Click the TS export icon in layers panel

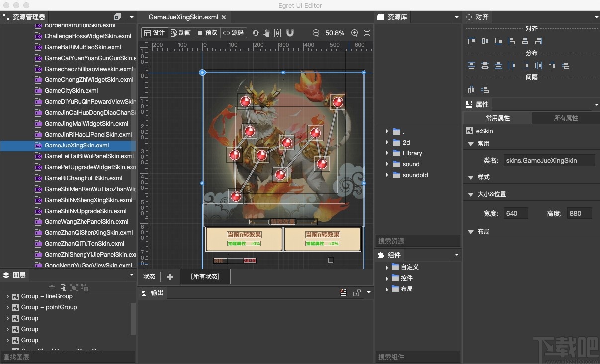63,288
